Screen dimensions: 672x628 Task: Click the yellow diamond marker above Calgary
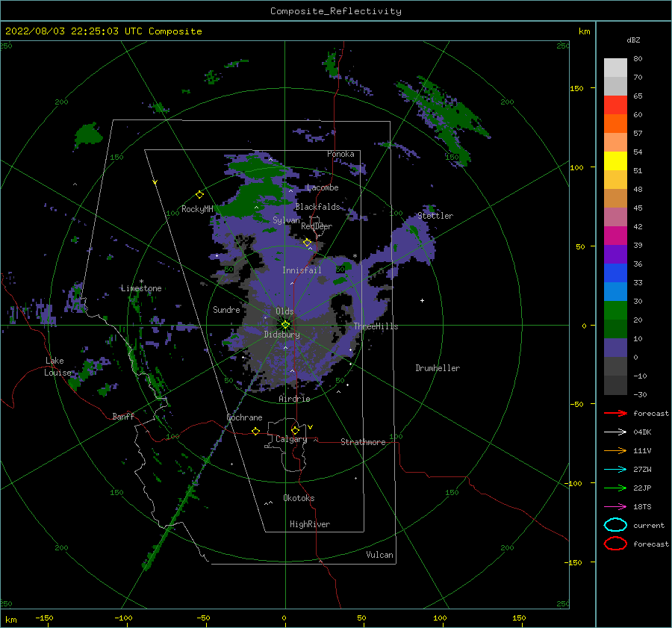click(295, 430)
